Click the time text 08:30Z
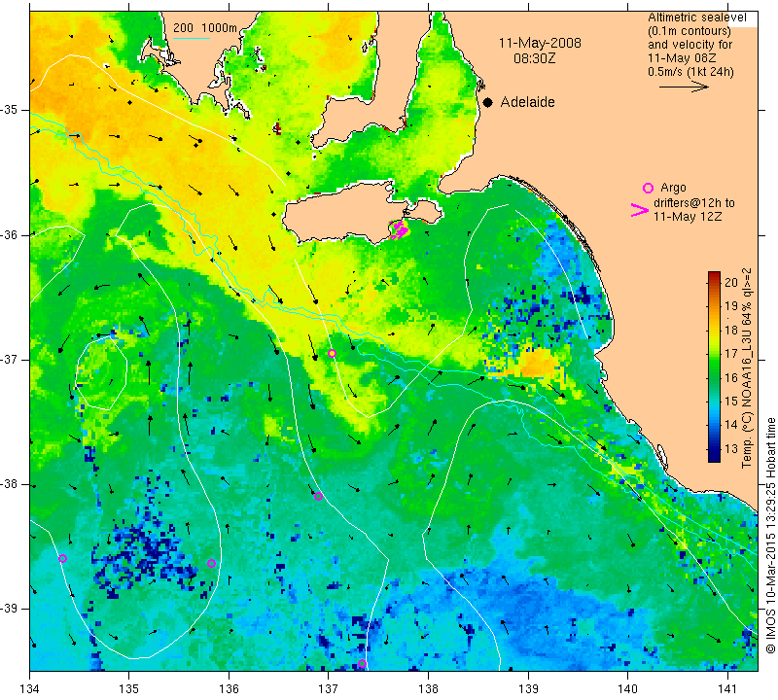The width and height of the screenshot is (778, 700). tap(534, 58)
